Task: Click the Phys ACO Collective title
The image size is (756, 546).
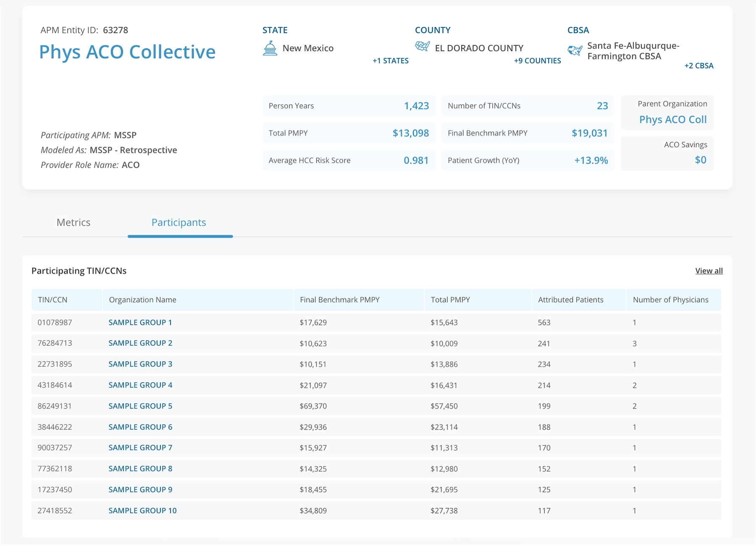Action: click(127, 52)
